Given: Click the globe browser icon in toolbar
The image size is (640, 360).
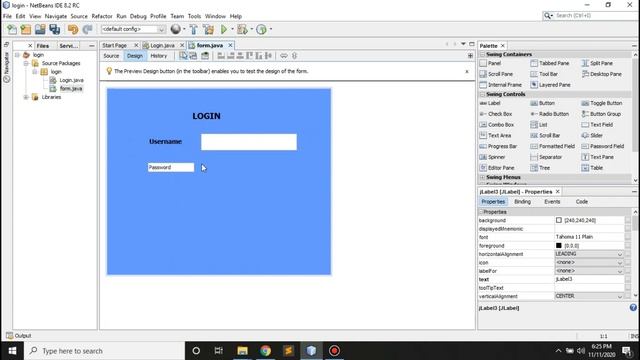Looking at the screenshot, I should pyautogui.click(x=176, y=29).
